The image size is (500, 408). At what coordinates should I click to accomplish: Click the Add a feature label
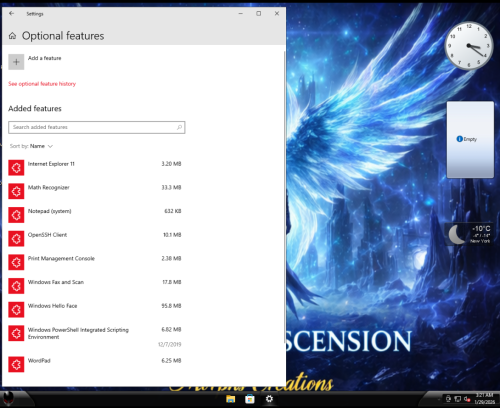(45, 58)
